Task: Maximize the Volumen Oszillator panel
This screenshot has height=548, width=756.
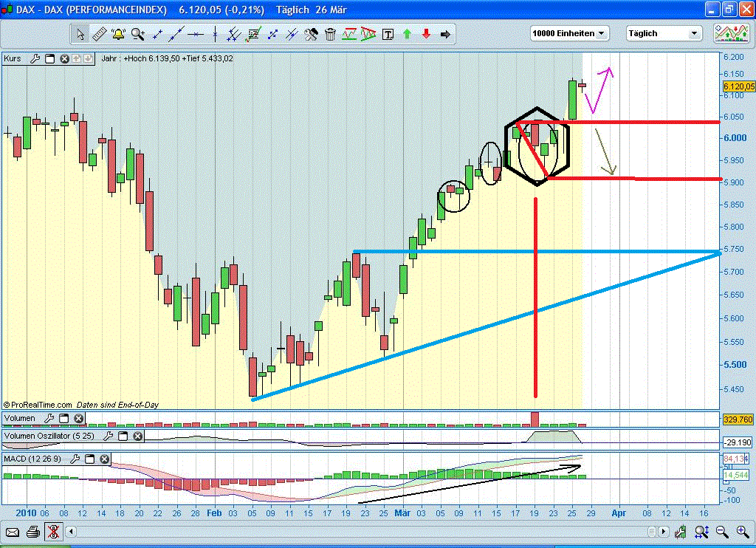Action: point(123,436)
